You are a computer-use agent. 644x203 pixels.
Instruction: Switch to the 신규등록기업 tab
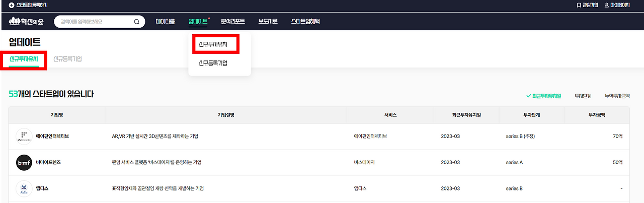[67, 59]
